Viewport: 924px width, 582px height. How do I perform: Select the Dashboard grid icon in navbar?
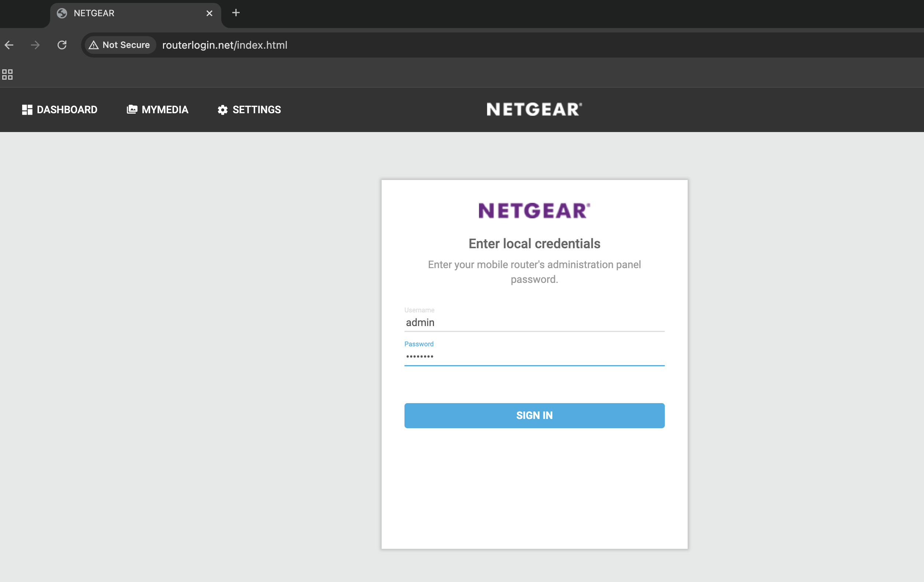pos(27,110)
